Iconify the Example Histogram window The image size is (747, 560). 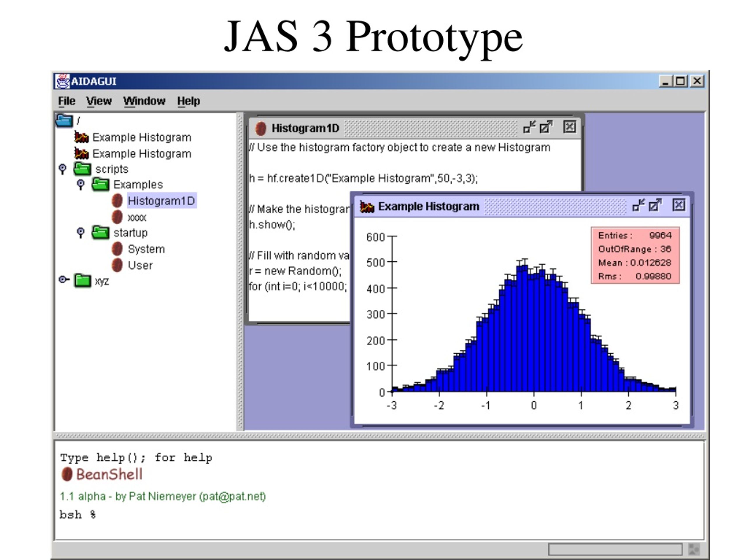click(x=638, y=205)
